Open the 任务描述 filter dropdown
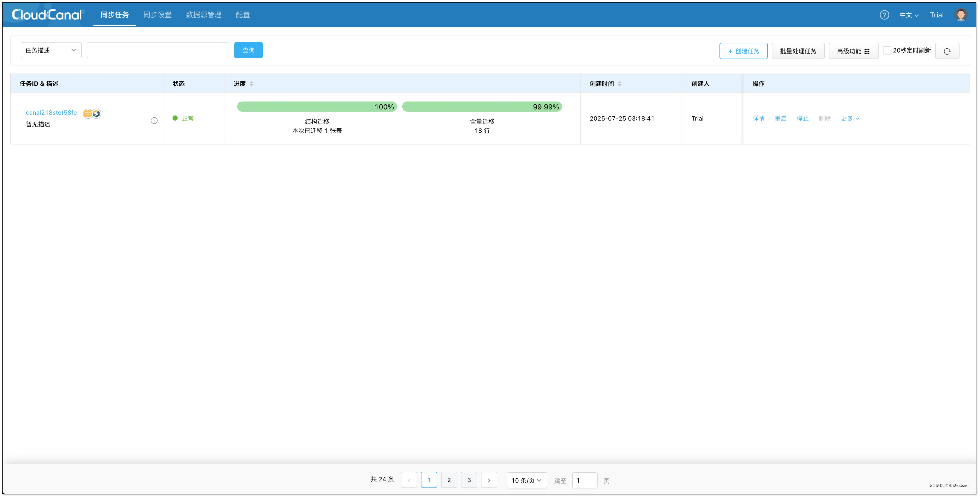 pos(51,50)
